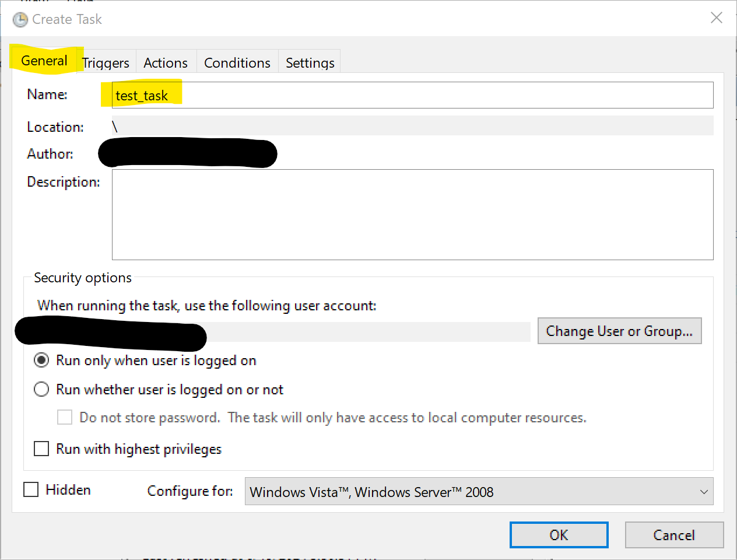
Task: Click the Location field showing backslash
Action: 413,126
